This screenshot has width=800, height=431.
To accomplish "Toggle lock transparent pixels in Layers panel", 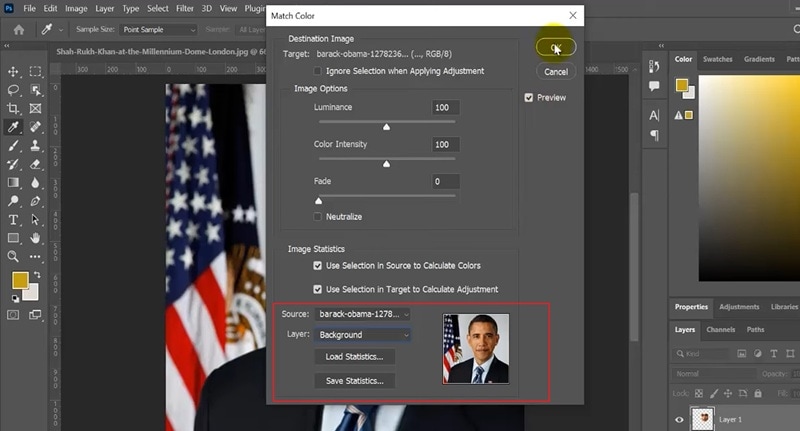I will coord(699,393).
